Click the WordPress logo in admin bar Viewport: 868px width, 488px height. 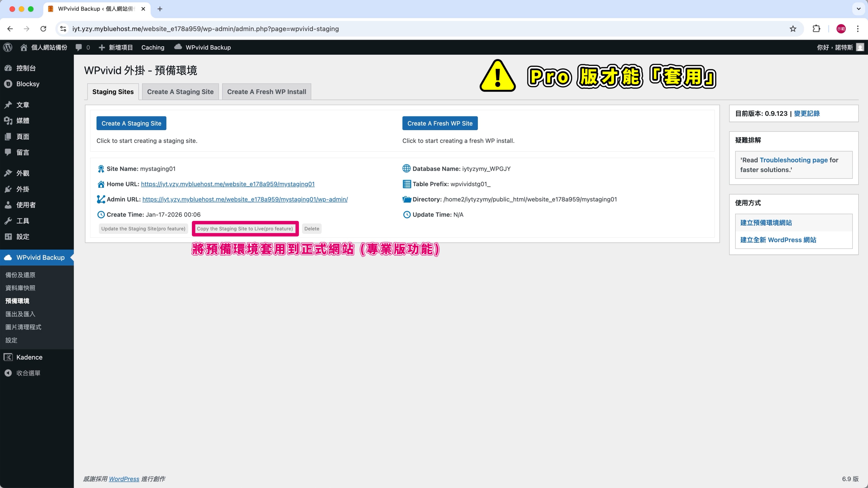8,47
